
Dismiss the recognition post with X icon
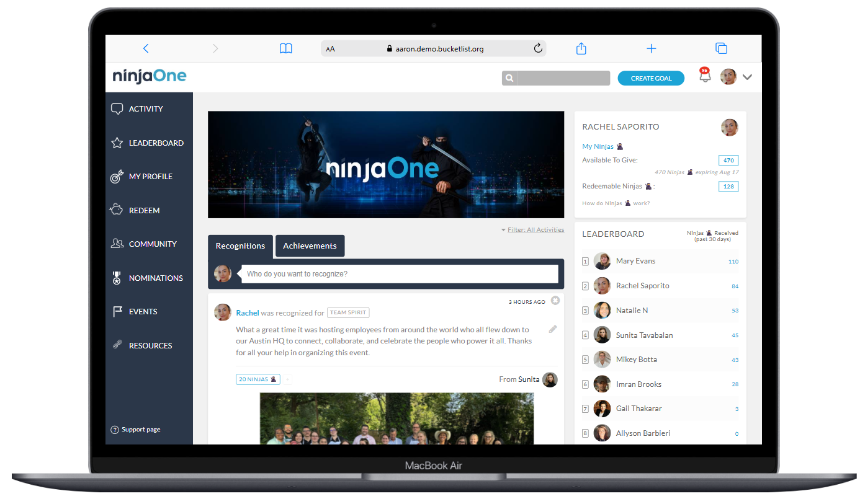coord(555,301)
